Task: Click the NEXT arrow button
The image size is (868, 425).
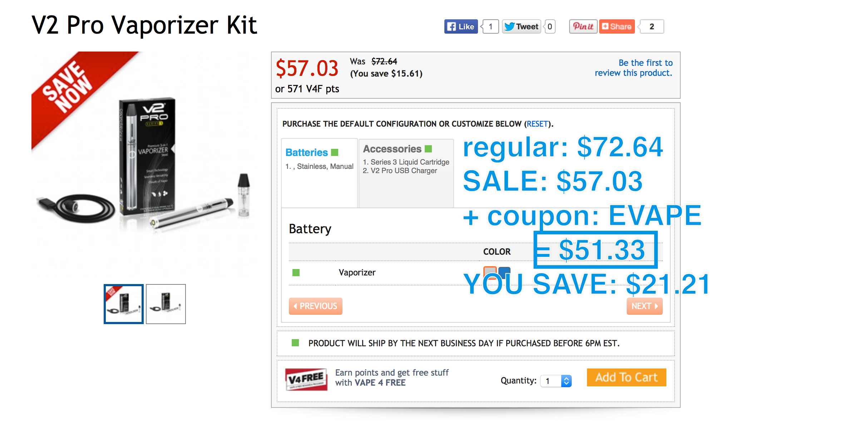Action: (x=645, y=306)
